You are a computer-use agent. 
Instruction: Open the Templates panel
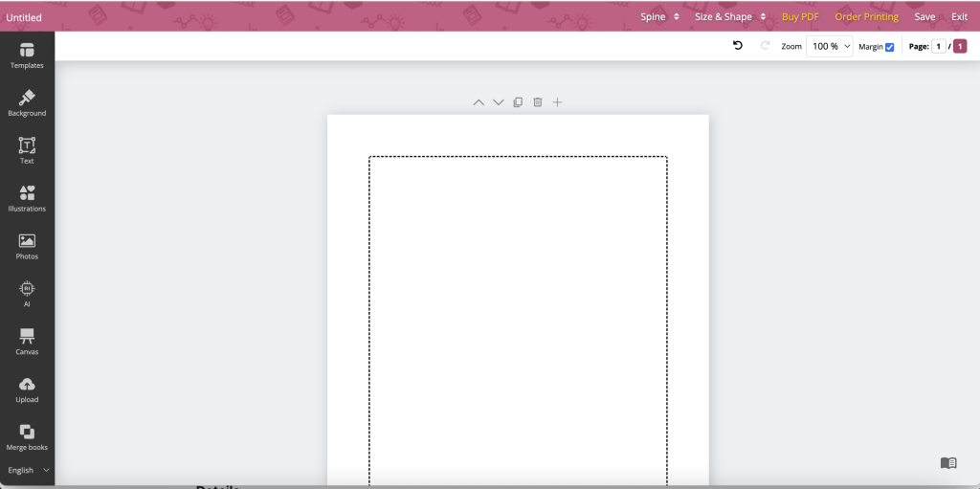27,56
